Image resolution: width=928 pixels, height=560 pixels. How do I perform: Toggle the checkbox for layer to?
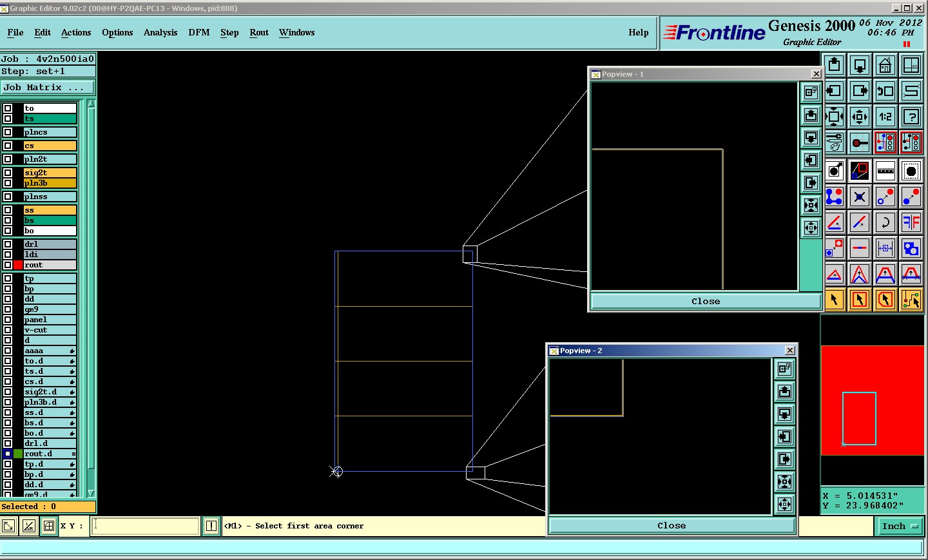pos(8,108)
